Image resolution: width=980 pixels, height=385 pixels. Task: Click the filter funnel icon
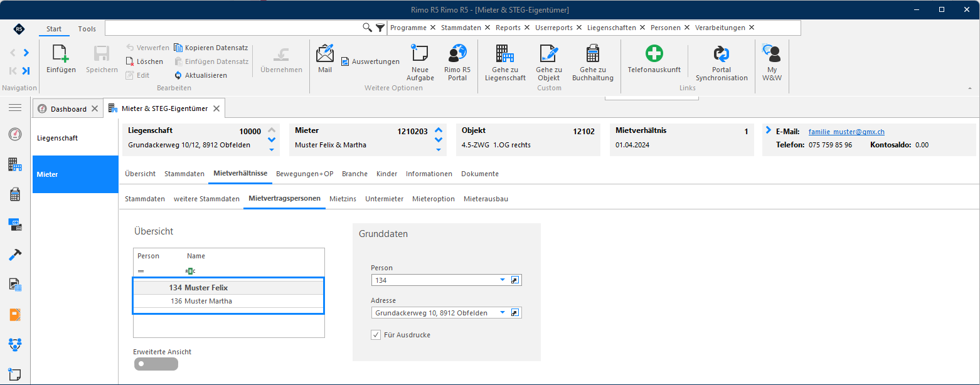(x=380, y=28)
